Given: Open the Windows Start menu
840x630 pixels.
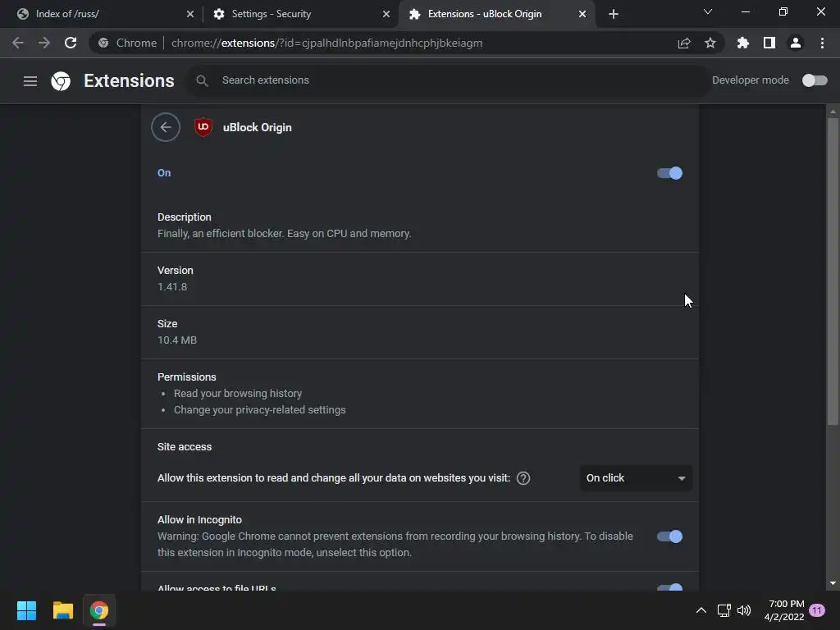Looking at the screenshot, I should [x=26, y=610].
